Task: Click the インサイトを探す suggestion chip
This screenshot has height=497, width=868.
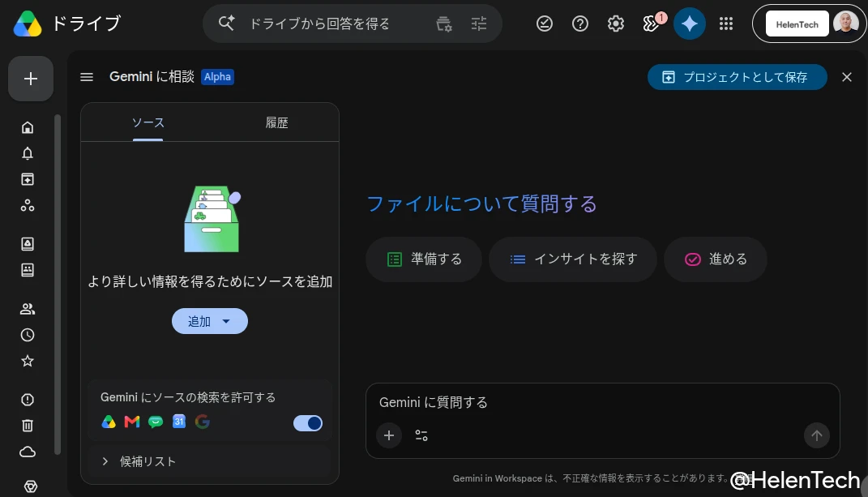Action: 573,259
